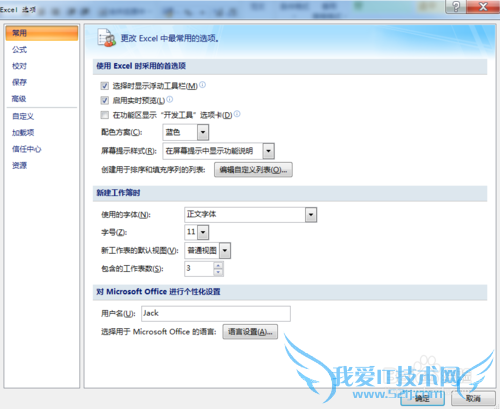Go to the 保存 options category
The width and height of the screenshot is (500, 409).
point(19,82)
